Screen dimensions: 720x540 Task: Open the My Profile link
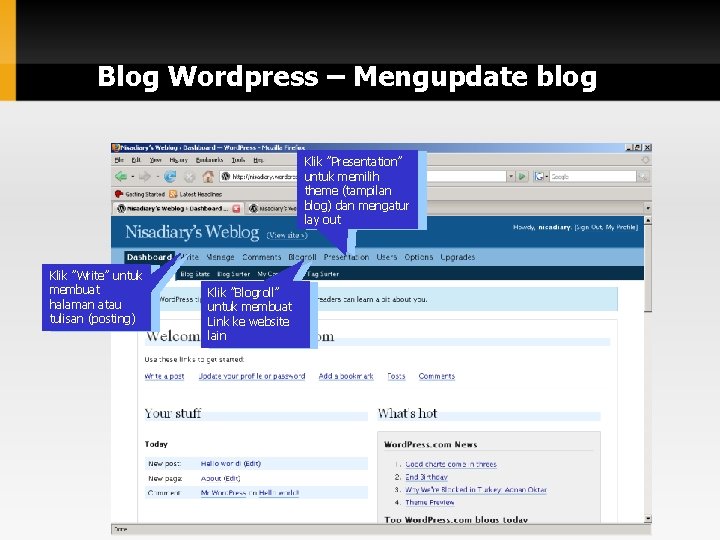[x=621, y=227]
